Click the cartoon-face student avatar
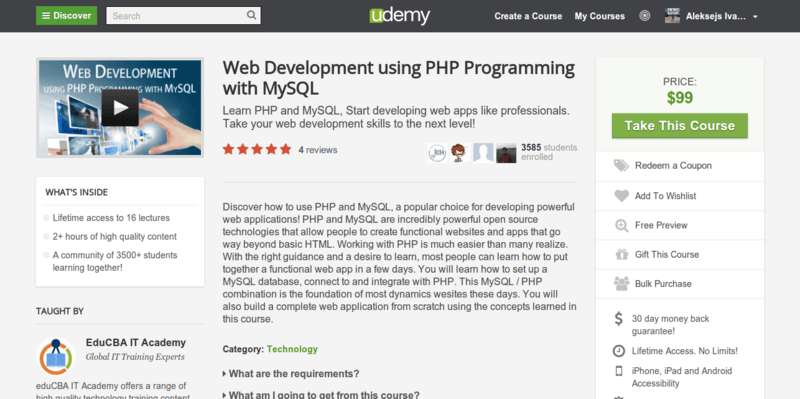Image resolution: width=800 pixels, height=399 pixels. pos(460,153)
